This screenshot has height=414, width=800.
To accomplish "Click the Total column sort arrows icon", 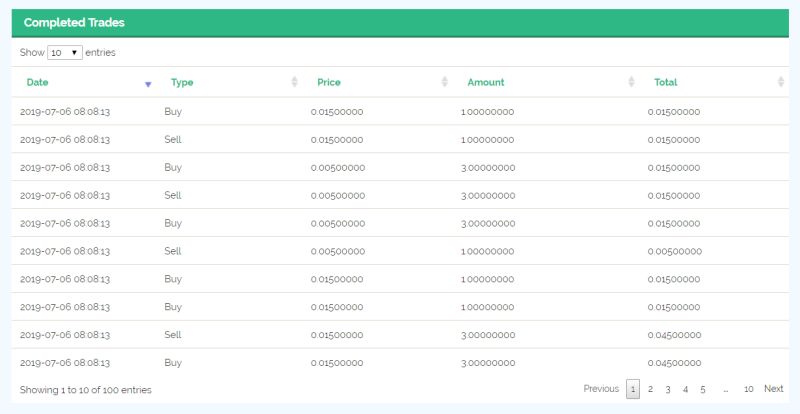I will coord(781,82).
